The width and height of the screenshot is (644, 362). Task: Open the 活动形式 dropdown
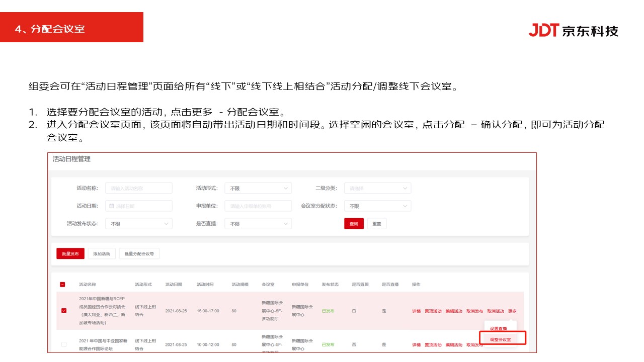[x=258, y=188]
